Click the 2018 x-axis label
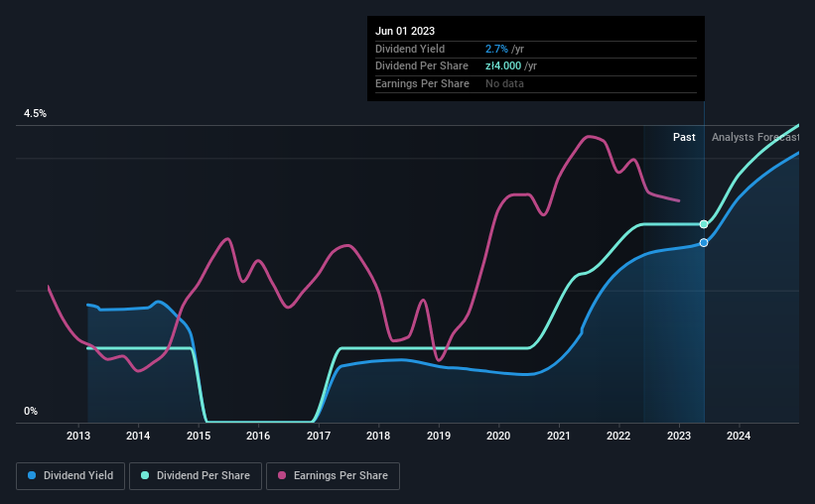Viewport: 815px width, 504px height. (378, 436)
